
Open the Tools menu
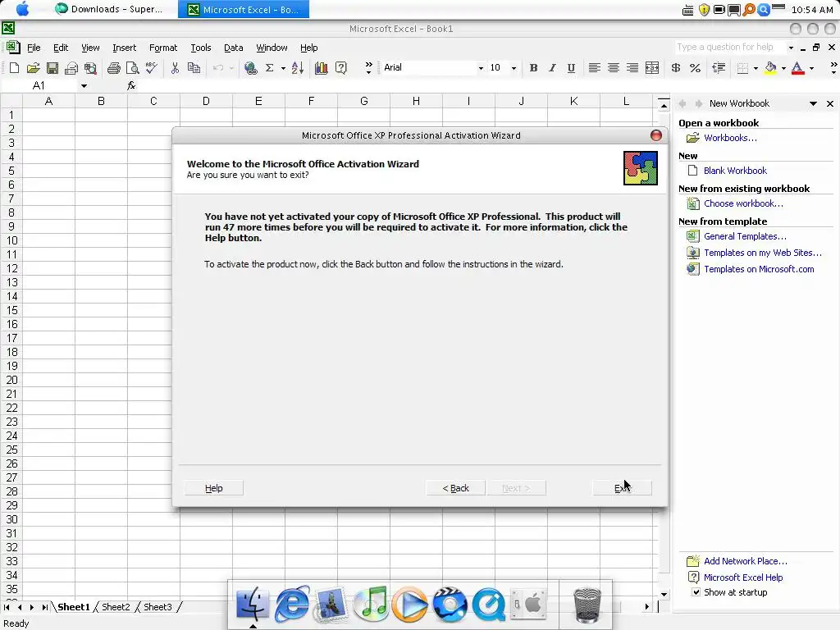201,48
